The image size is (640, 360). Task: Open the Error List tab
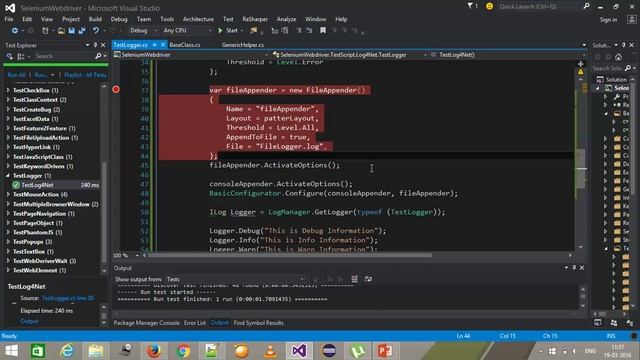(195, 323)
